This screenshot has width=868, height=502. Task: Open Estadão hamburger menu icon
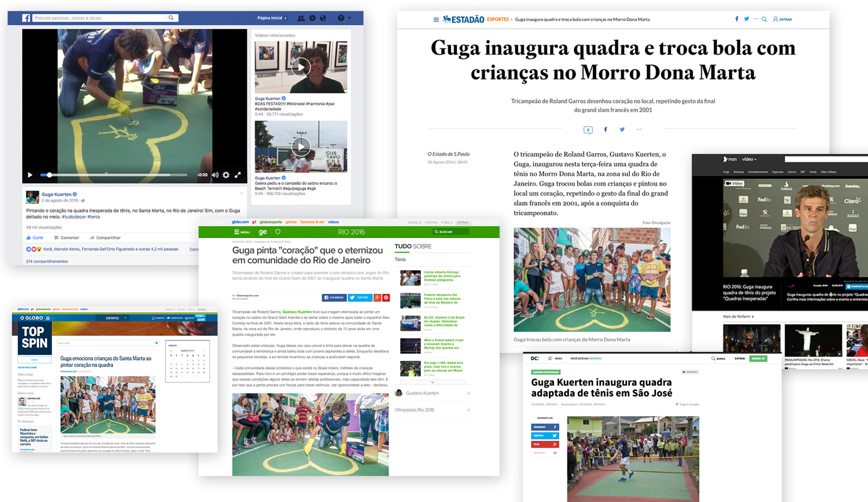click(x=436, y=20)
